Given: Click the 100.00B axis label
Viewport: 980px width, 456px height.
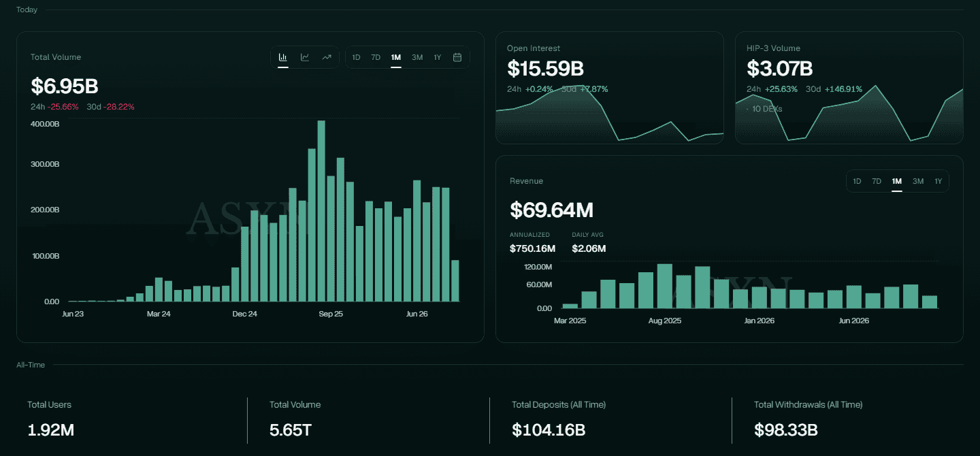Looking at the screenshot, I should click(x=45, y=256).
